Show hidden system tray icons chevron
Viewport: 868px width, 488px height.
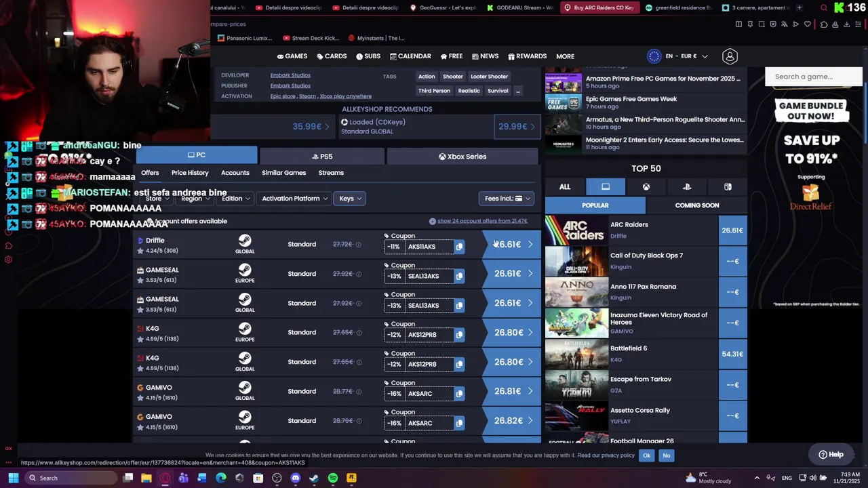click(757, 478)
